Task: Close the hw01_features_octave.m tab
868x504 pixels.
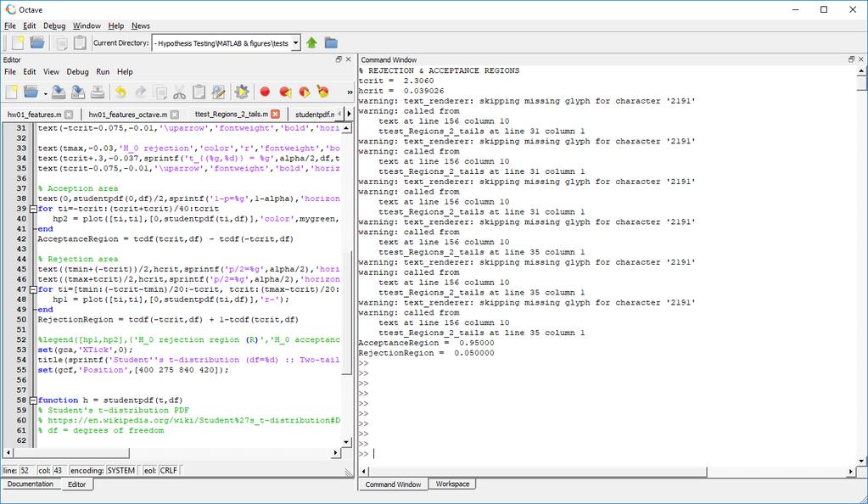Action: pyautogui.click(x=175, y=114)
